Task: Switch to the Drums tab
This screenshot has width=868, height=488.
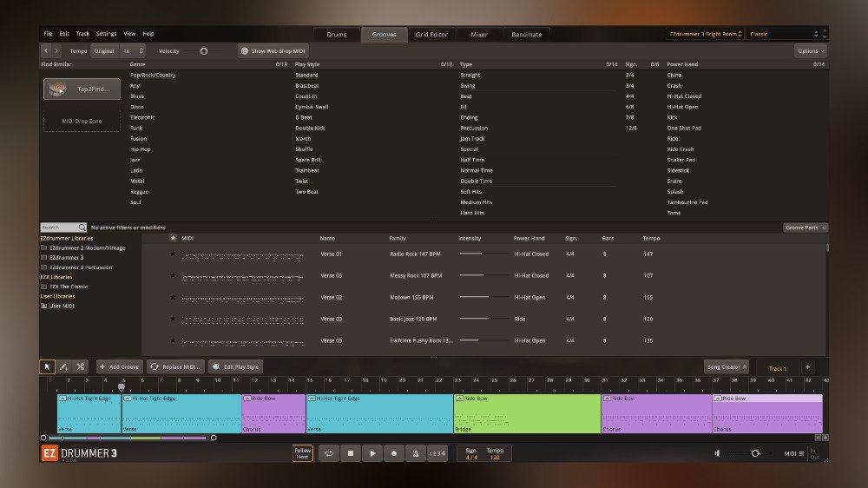Action: pos(337,35)
